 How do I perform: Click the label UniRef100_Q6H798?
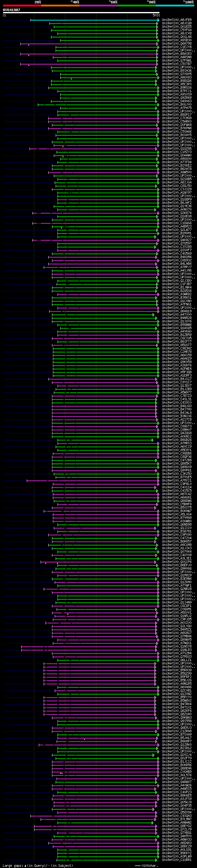point(177,43)
